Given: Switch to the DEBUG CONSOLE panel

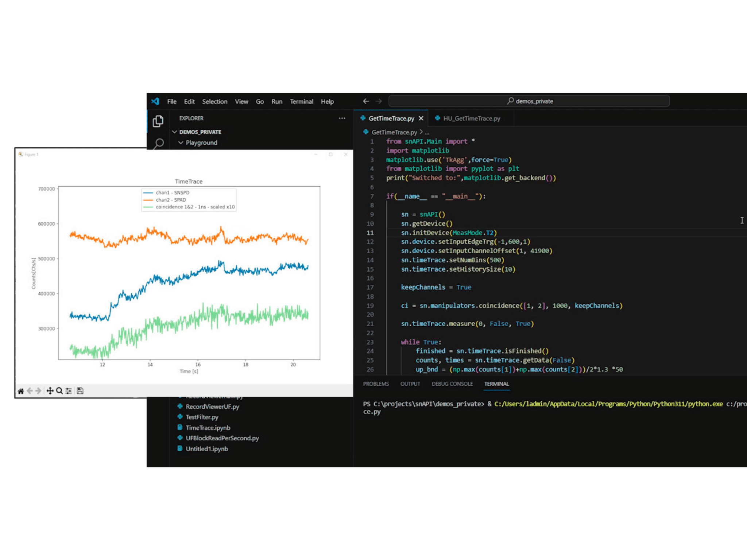Looking at the screenshot, I should (x=452, y=384).
